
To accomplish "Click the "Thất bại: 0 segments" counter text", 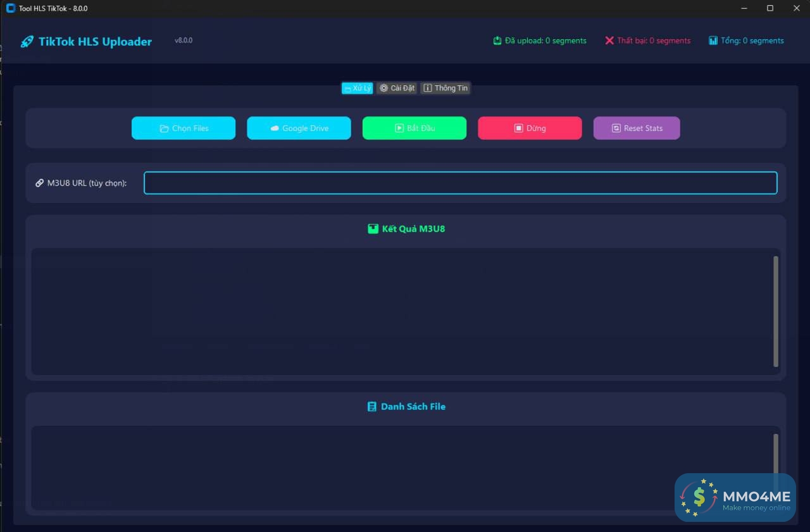I will (654, 40).
